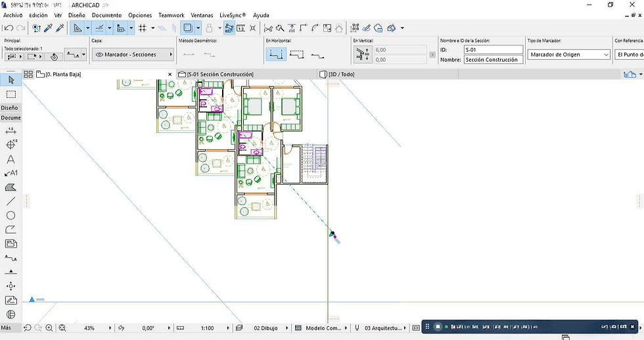Viewport: 644px width, 340px height.
Task: Open the Edición menu
Action: [x=38, y=15]
